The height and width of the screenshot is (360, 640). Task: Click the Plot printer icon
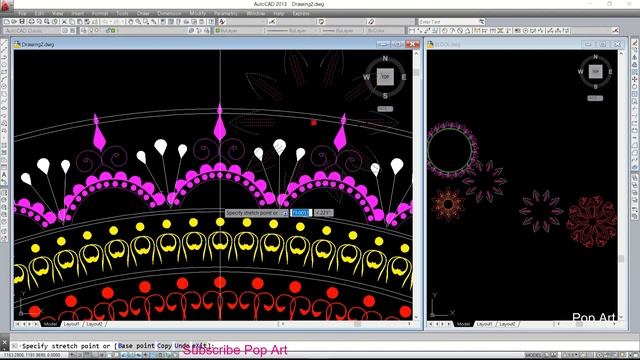[31, 22]
